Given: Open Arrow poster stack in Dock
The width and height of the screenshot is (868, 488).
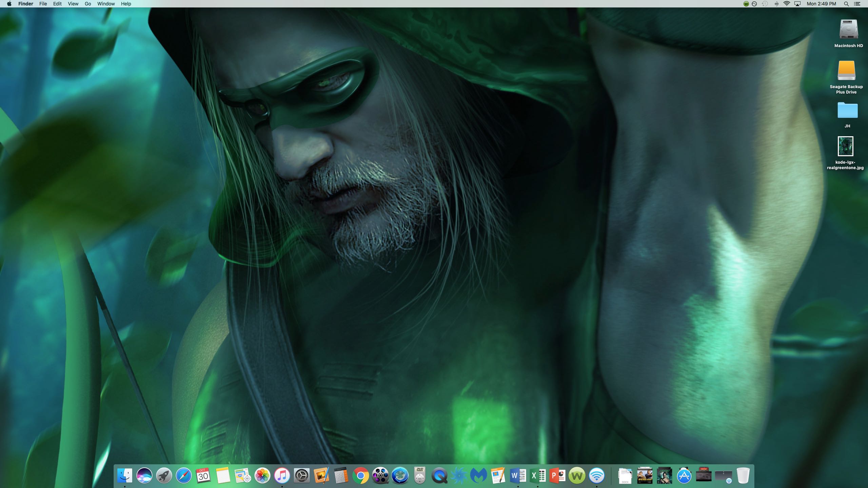Looking at the screenshot, I should click(x=664, y=475).
